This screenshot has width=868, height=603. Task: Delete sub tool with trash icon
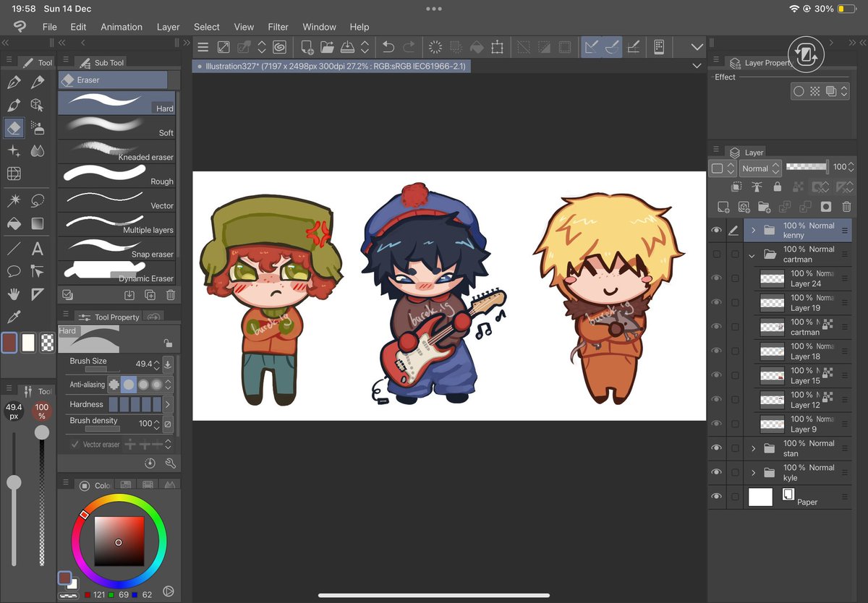[x=171, y=295]
